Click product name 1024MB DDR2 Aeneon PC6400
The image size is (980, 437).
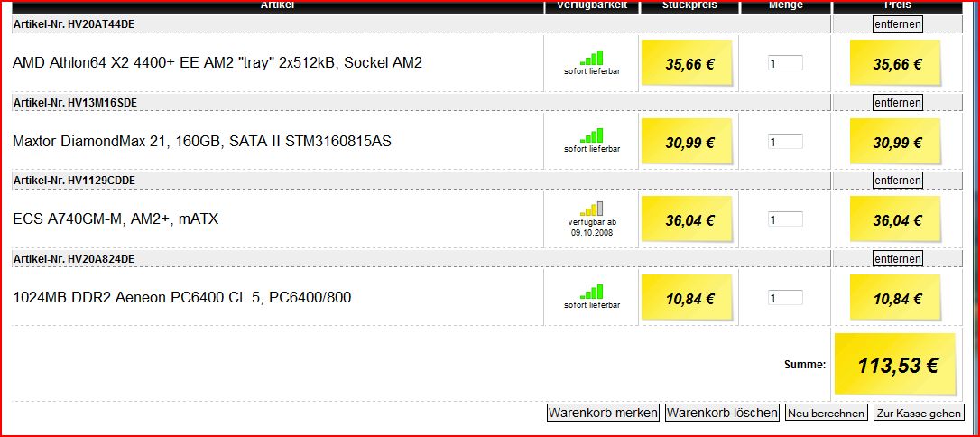tap(182, 298)
